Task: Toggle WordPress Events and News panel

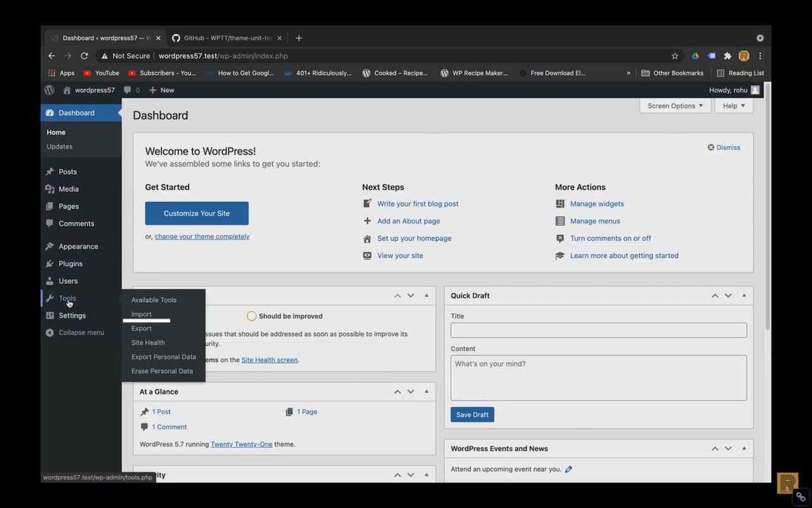Action: click(744, 449)
